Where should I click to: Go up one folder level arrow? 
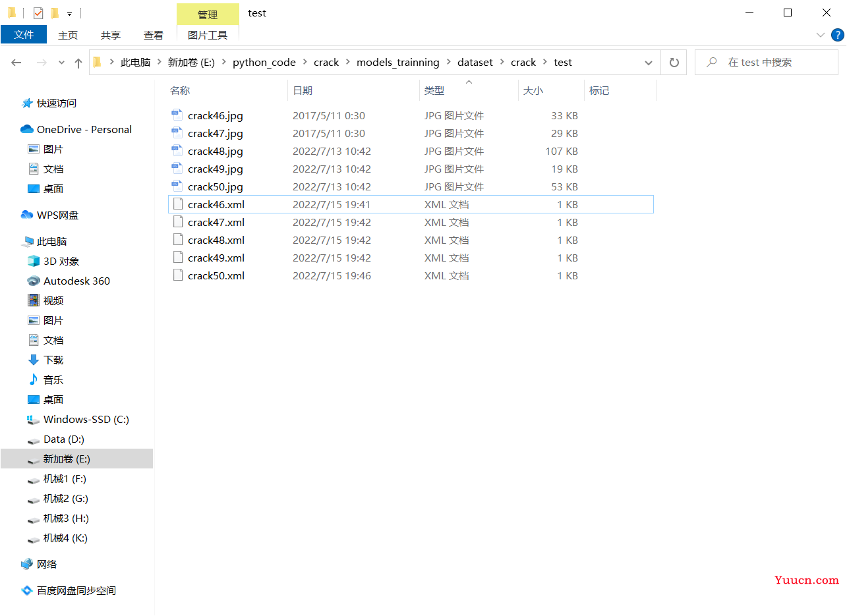pos(78,63)
